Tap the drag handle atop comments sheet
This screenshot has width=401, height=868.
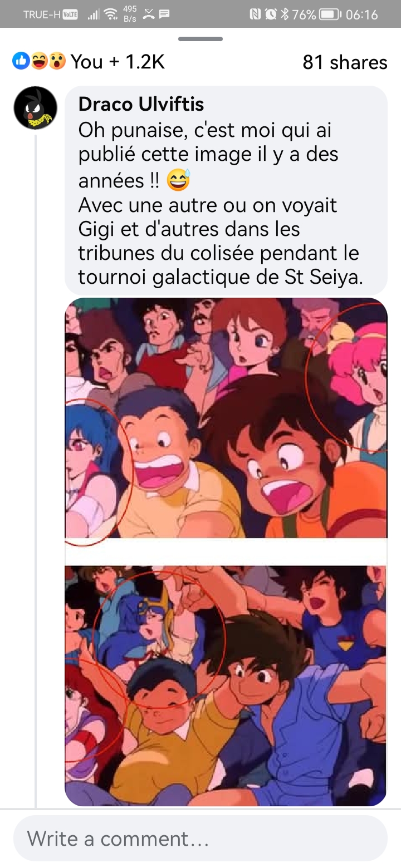click(x=200, y=39)
